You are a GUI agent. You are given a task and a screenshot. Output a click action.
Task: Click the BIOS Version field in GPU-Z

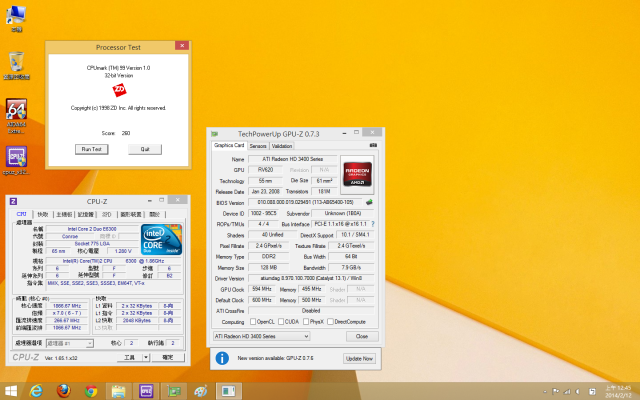(305, 202)
